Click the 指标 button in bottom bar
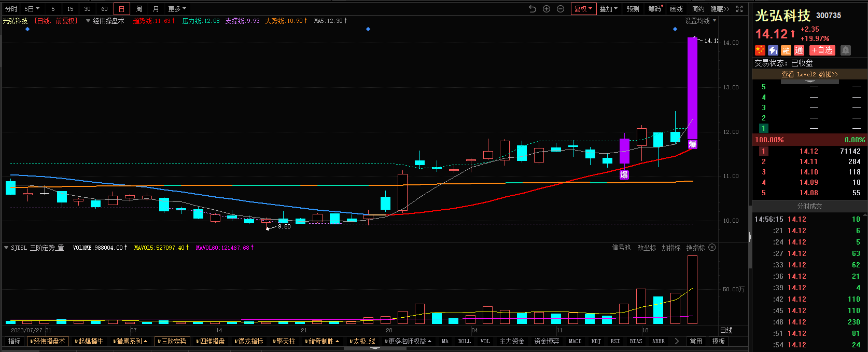Image resolution: width=868 pixels, height=352 pixels. pyautogui.click(x=15, y=341)
